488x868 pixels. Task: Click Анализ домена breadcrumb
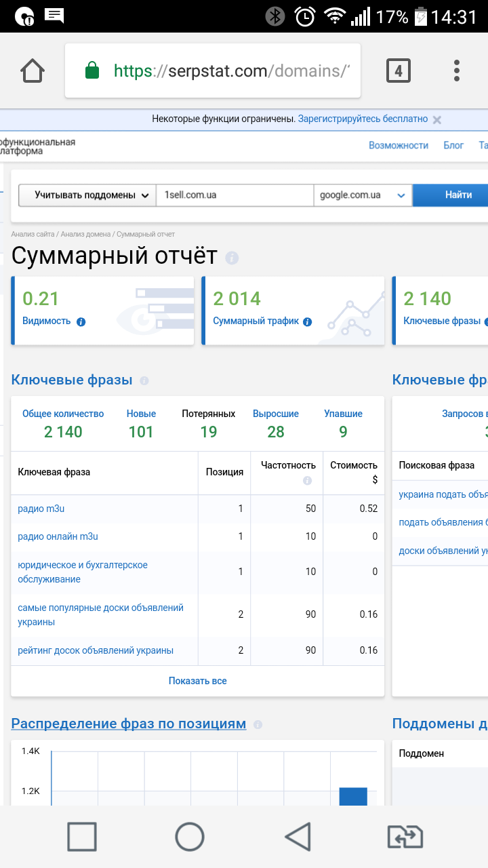click(x=86, y=235)
